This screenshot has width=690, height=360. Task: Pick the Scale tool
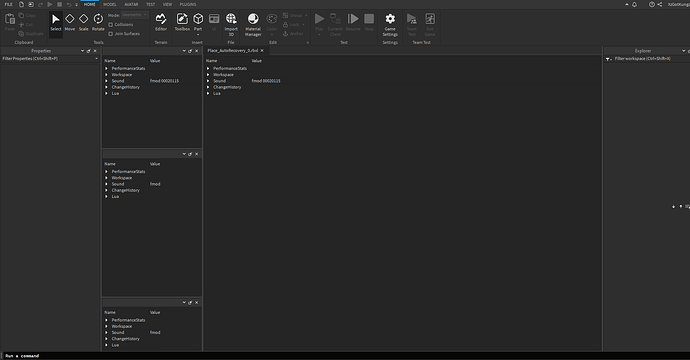click(84, 22)
